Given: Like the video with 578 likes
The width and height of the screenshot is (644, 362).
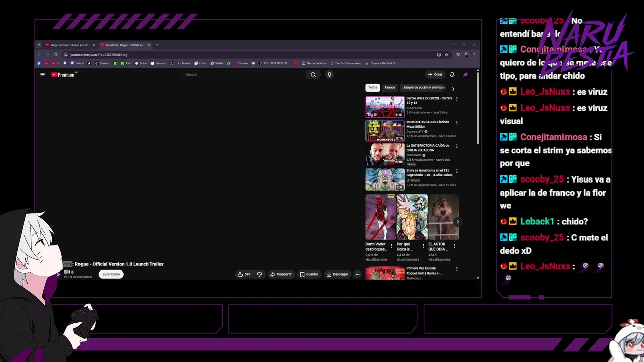Looking at the screenshot, I should click(244, 274).
